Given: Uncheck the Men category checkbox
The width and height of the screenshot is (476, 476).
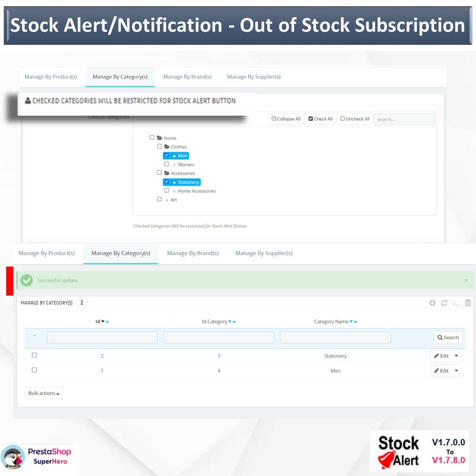Looking at the screenshot, I should coord(167,155).
